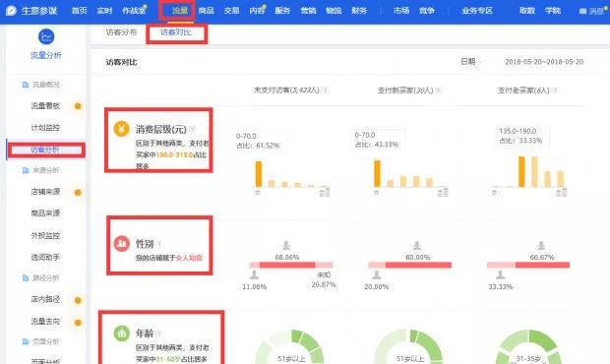Click the 来源分析 section icon
Viewport: 610px width, 364px height.
coord(26,170)
